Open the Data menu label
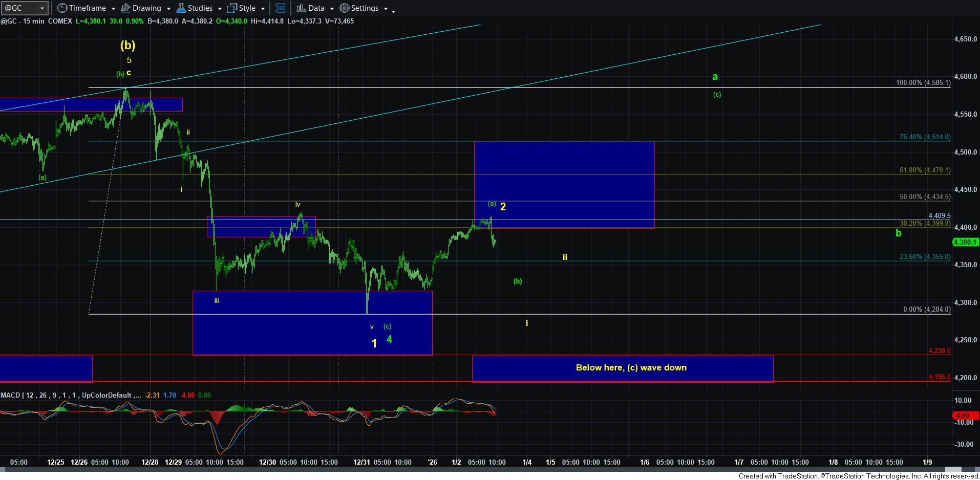The height and width of the screenshot is (480, 980). point(316,8)
